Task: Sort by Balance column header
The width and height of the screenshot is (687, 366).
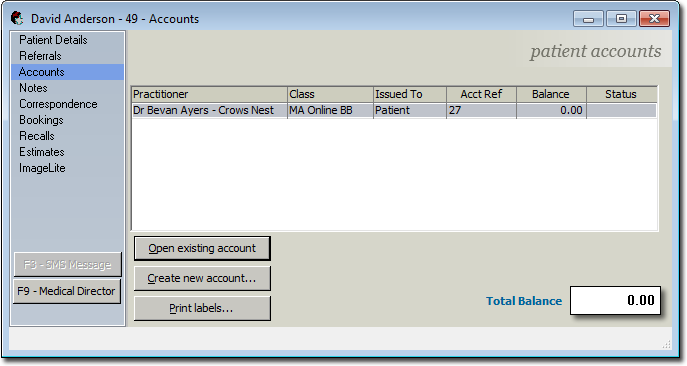Action: click(551, 94)
